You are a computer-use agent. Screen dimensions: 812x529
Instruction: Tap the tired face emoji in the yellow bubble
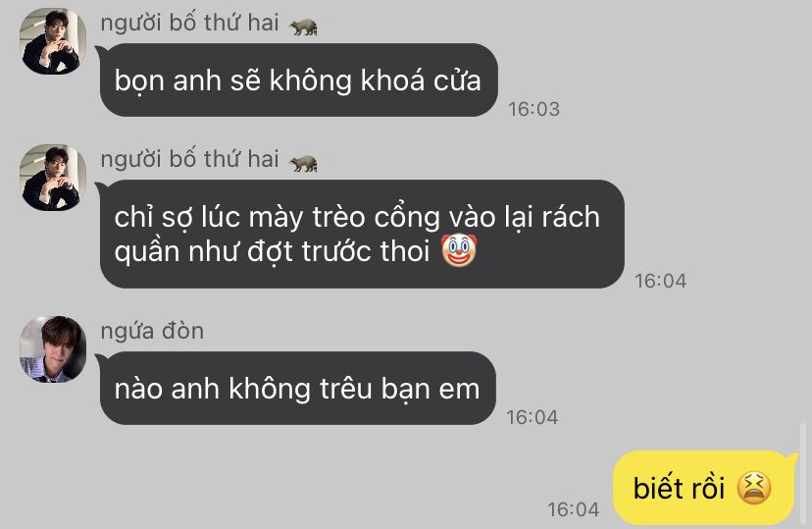point(753,488)
